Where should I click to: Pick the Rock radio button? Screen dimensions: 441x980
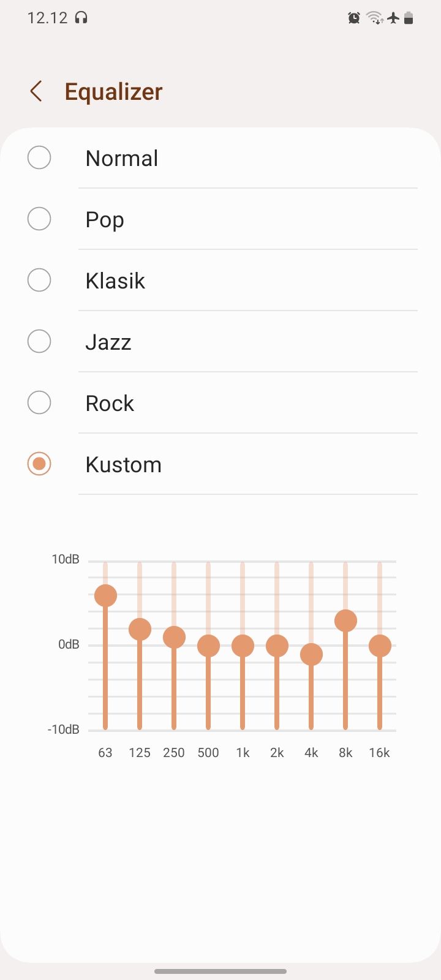coord(39,403)
